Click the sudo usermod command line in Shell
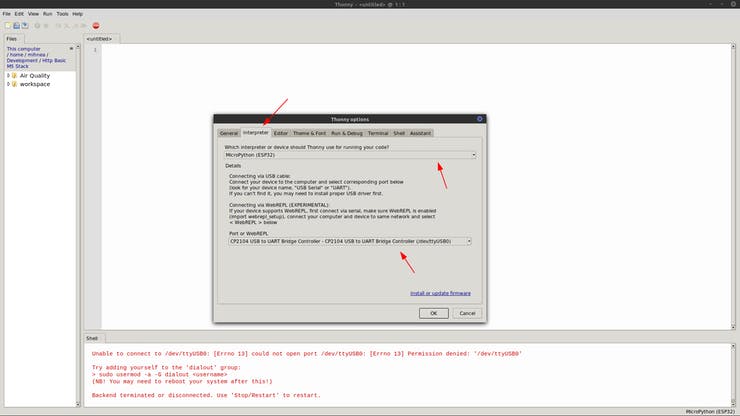 tap(160, 374)
